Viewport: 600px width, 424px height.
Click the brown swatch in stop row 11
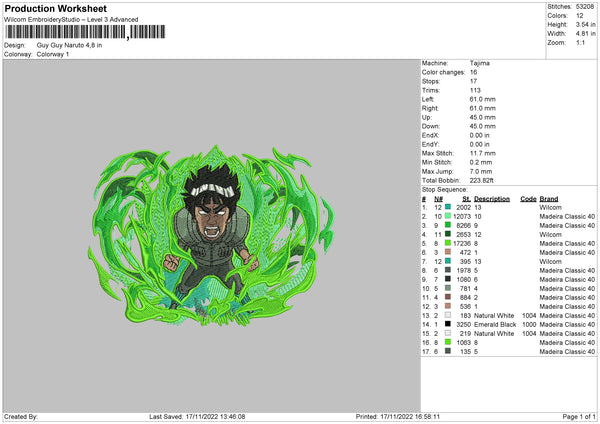pos(448,297)
